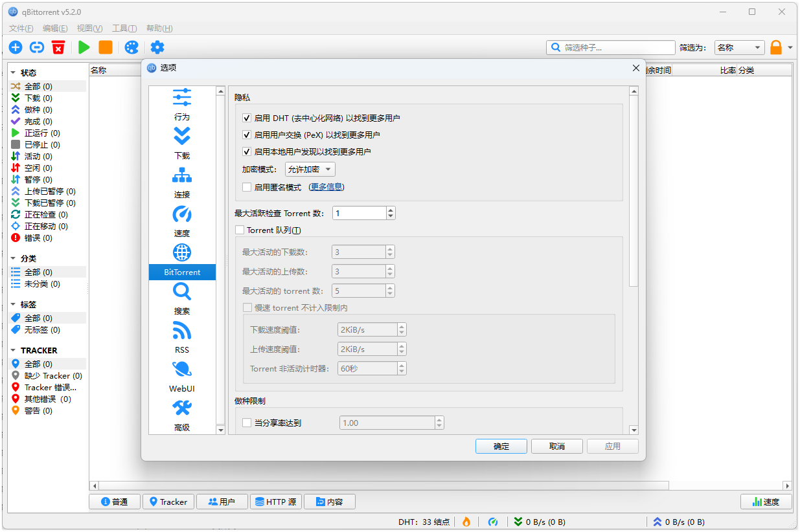Viewport: 800px width, 532px height.
Task: Click the add torrent link toolbar icon
Action: [x=37, y=47]
